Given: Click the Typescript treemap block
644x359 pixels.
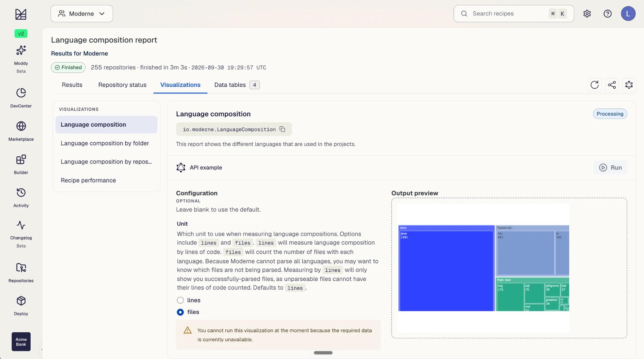Looking at the screenshot, I should point(532,251).
